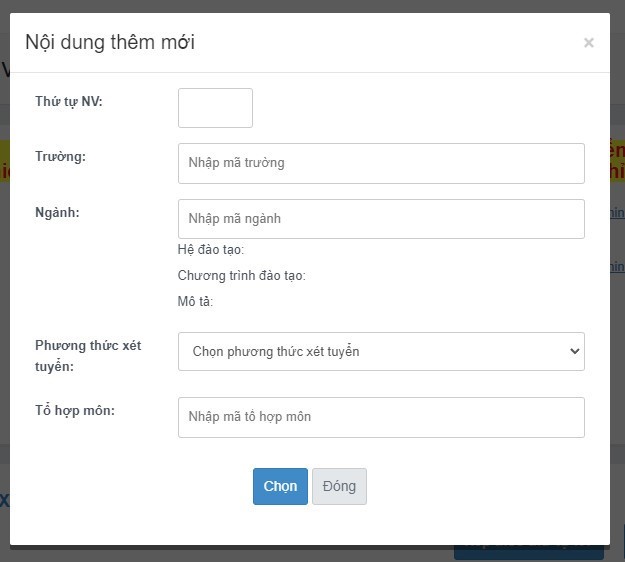Click the Thứ tự NV number box
The height and width of the screenshot is (562, 625).
click(x=215, y=108)
